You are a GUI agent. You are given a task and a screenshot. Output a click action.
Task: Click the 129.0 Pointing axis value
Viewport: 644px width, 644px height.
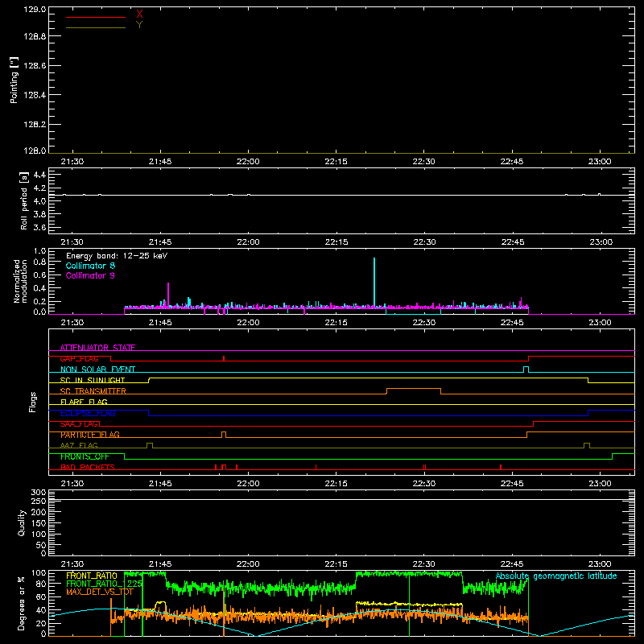pyautogui.click(x=35, y=10)
